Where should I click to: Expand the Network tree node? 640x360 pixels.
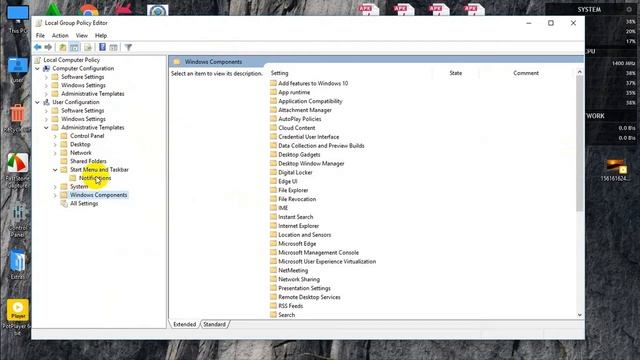55,153
